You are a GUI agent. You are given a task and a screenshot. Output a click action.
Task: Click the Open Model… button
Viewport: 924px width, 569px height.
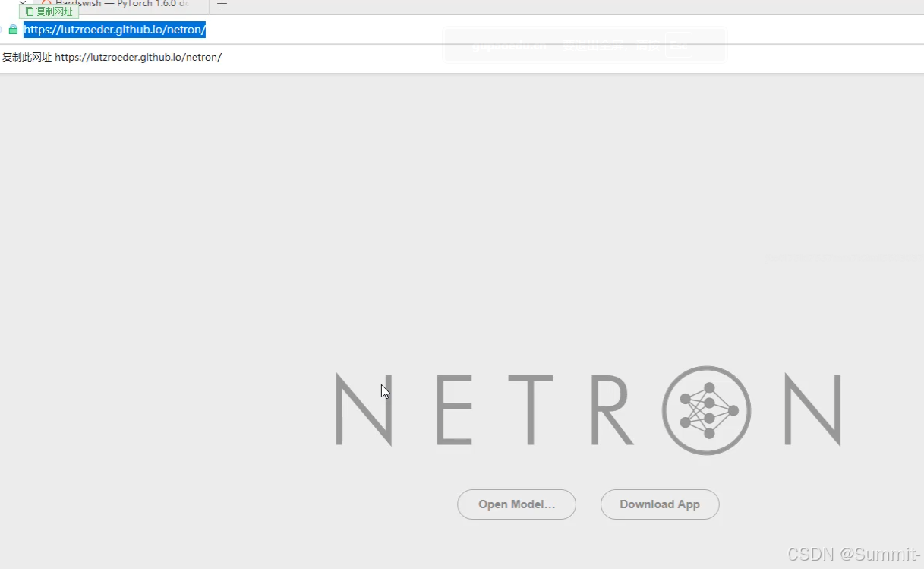516,504
